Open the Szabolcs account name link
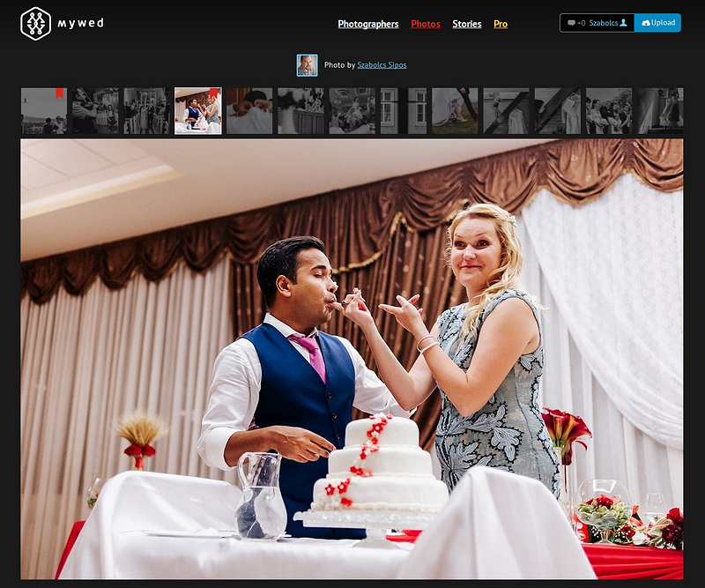 click(x=604, y=23)
